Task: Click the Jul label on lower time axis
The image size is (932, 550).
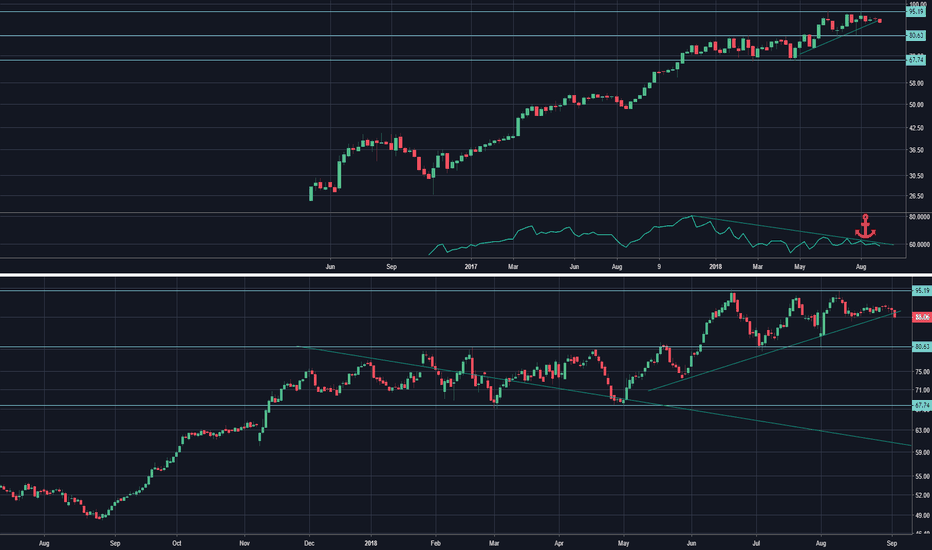Action: click(756, 543)
